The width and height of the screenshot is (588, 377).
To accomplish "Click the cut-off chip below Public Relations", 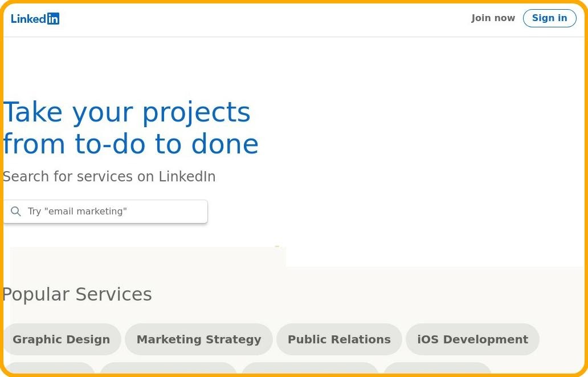I will [310, 368].
